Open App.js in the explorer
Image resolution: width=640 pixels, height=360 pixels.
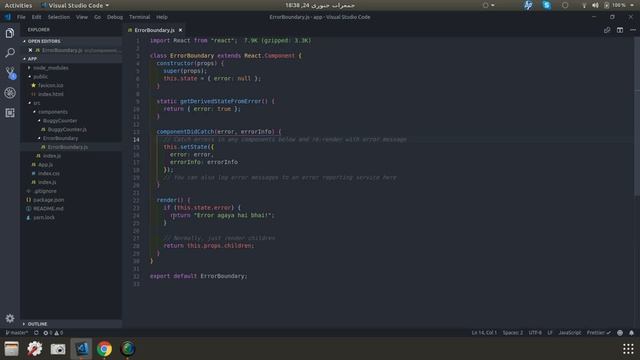click(45, 164)
